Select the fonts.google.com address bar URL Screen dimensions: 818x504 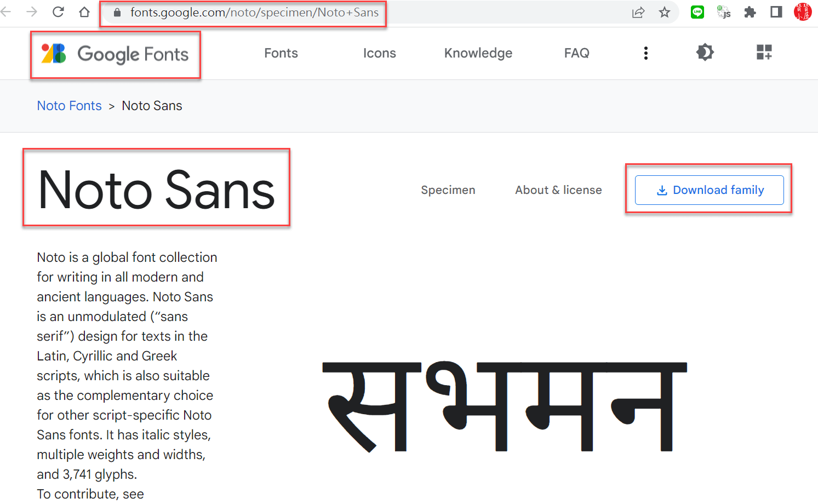tap(254, 12)
